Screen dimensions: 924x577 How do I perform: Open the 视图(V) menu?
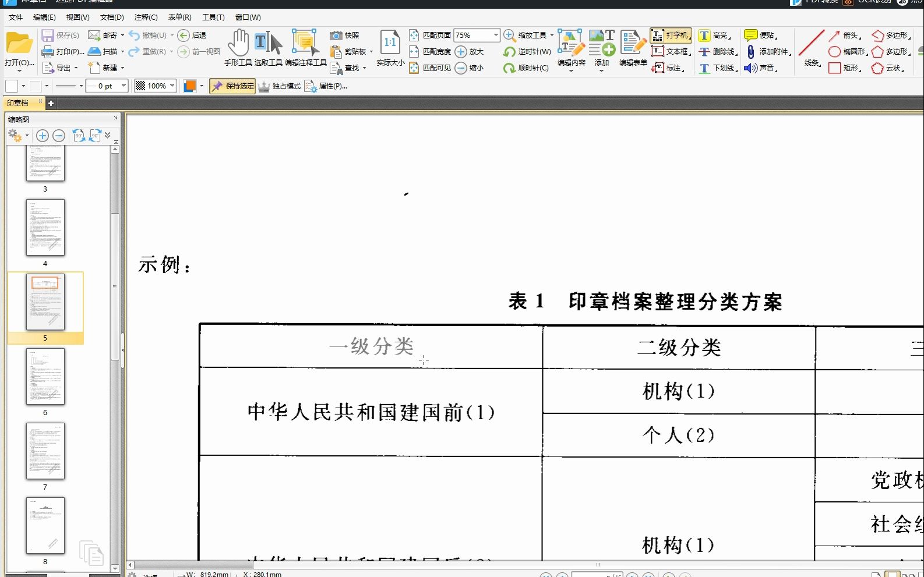tap(77, 17)
